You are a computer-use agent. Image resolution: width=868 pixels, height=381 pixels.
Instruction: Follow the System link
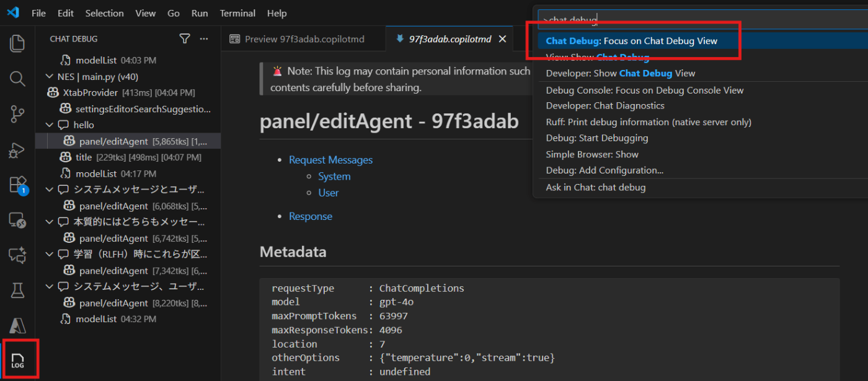click(334, 177)
